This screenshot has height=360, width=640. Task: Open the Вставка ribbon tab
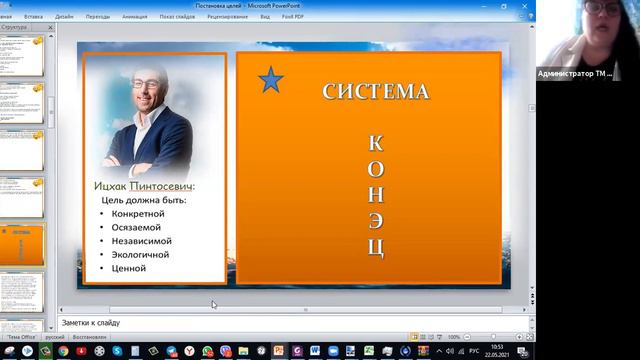click(33, 17)
